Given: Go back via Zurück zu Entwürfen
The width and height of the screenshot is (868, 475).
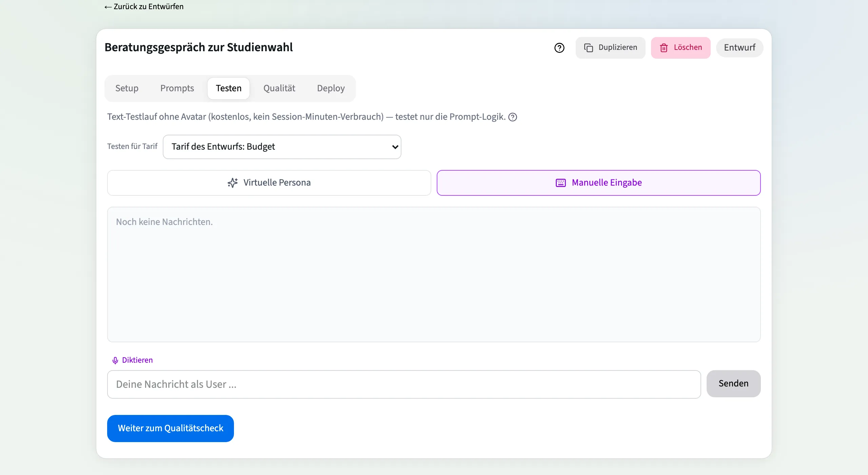Looking at the screenshot, I should (144, 7).
